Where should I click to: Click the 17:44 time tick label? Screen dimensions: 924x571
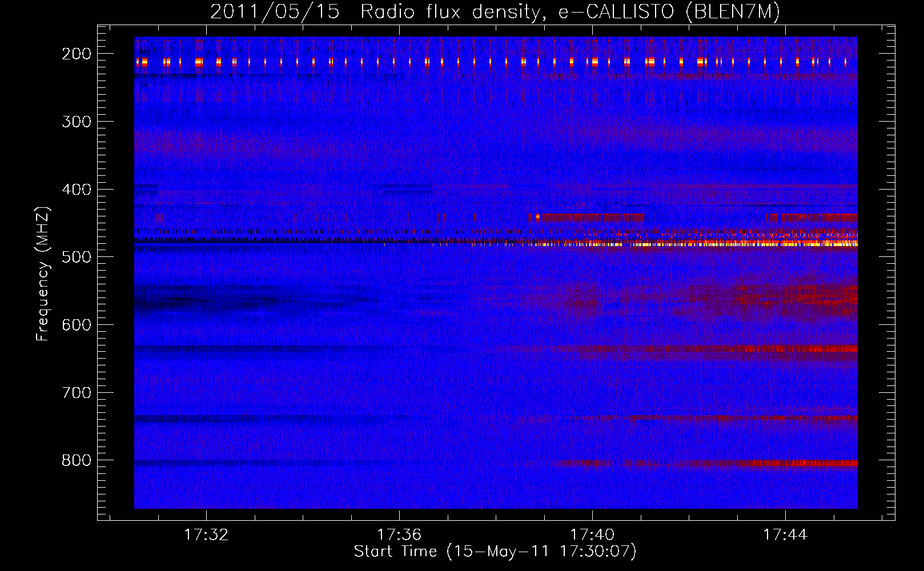(x=785, y=534)
